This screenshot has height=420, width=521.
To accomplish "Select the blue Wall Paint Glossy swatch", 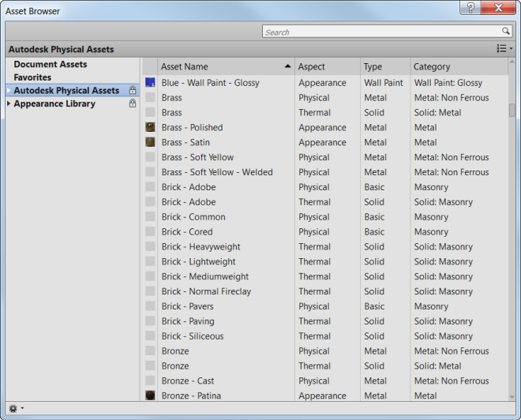I will 150,82.
